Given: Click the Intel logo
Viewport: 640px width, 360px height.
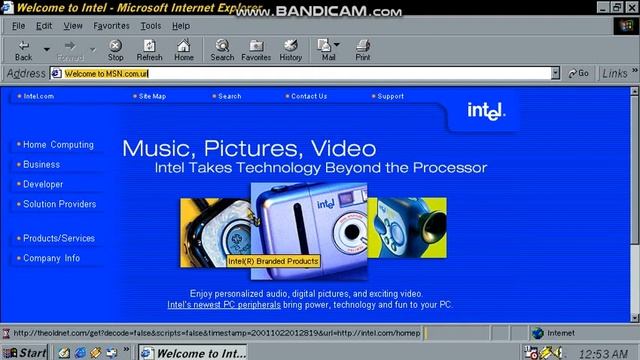Looking at the screenshot, I should (486, 111).
